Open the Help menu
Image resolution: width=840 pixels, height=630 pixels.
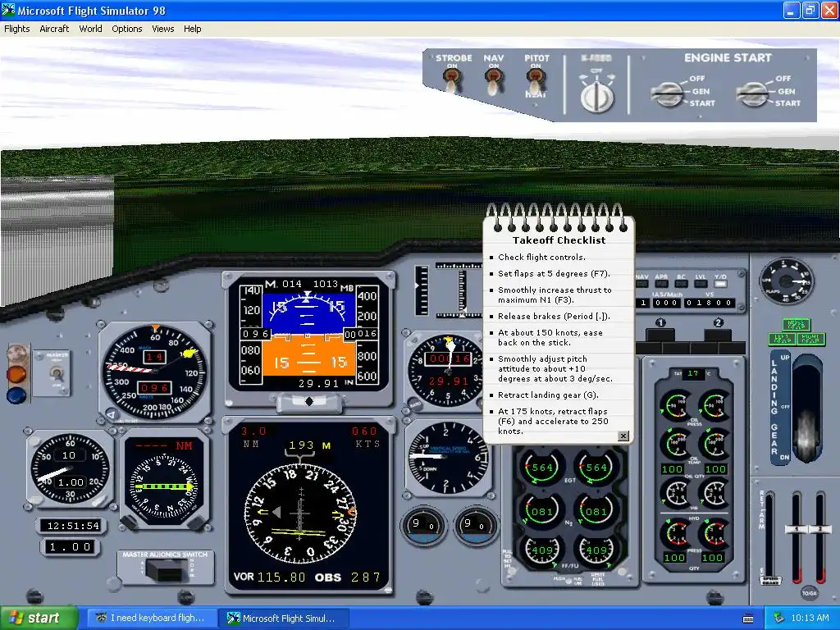pyautogui.click(x=192, y=29)
